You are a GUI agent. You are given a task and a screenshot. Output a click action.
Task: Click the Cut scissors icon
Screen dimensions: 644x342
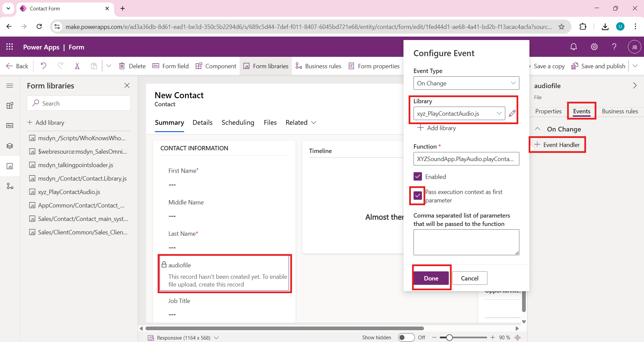pyautogui.click(x=77, y=66)
